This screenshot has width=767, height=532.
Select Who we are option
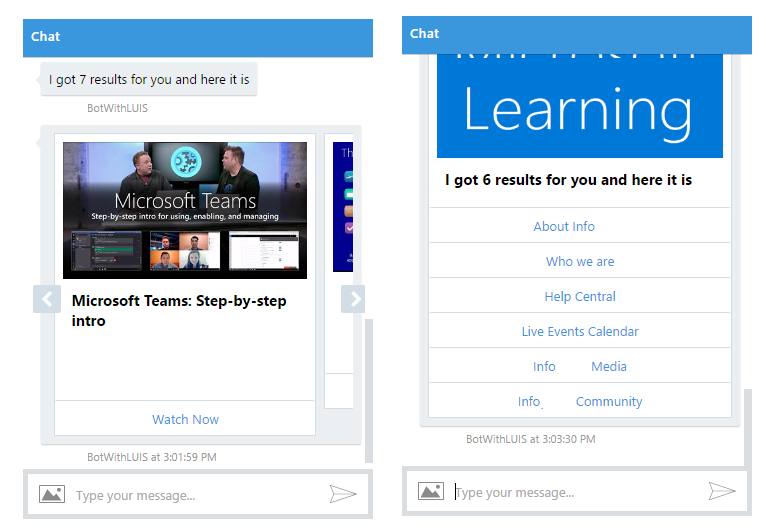[580, 261]
